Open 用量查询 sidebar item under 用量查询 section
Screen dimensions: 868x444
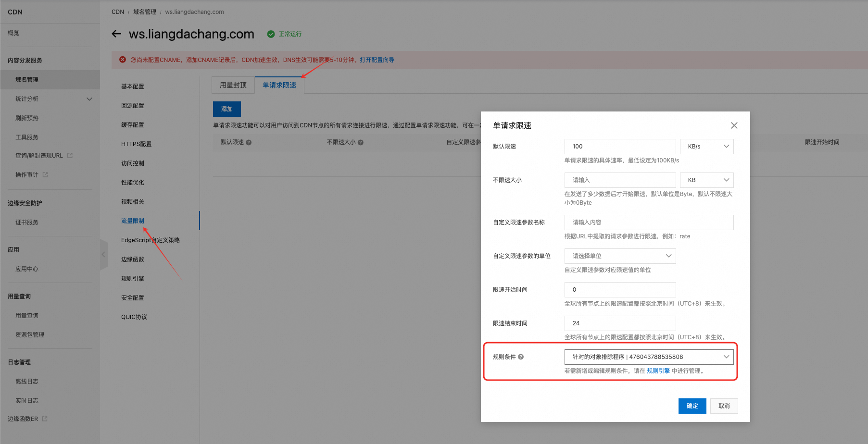(27, 316)
